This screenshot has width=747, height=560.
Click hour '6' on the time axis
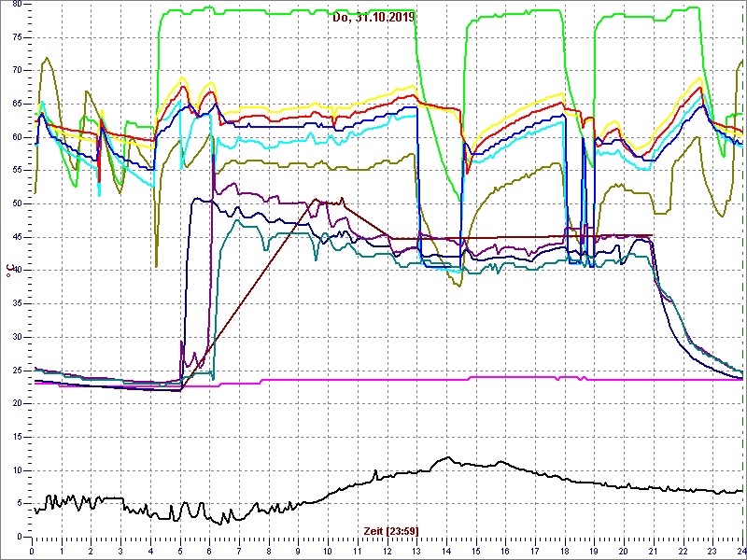[x=209, y=551]
